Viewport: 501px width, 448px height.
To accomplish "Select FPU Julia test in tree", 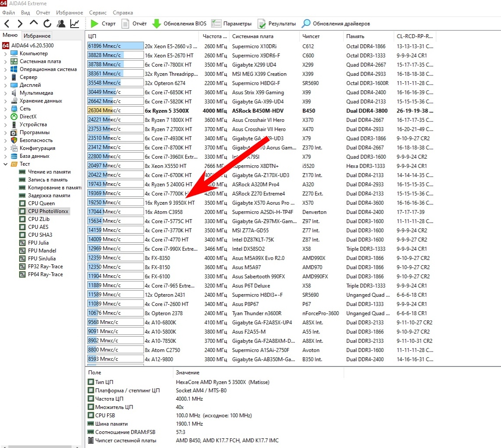I will click(38, 243).
